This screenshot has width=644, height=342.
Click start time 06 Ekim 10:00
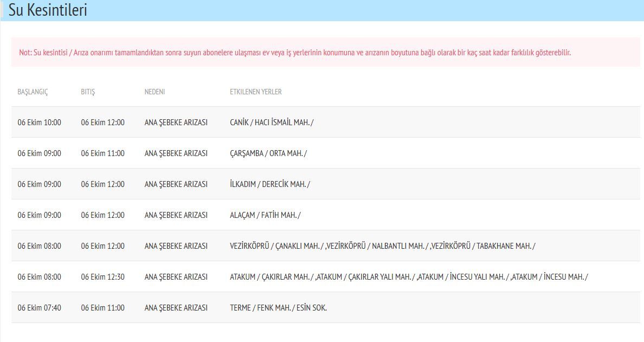coord(39,122)
